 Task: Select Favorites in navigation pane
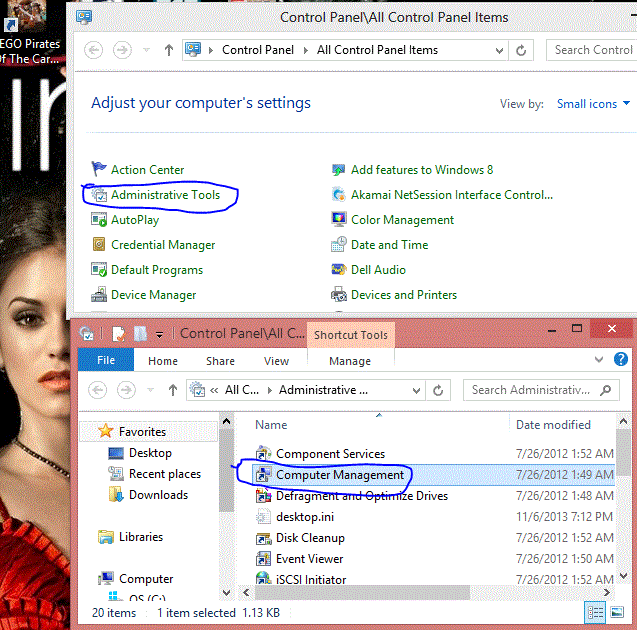point(142,432)
